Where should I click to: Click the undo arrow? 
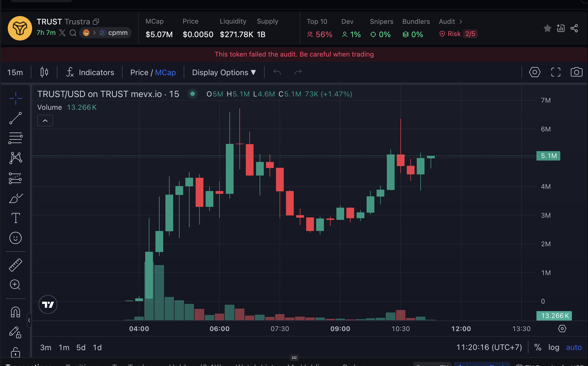pyautogui.click(x=277, y=72)
